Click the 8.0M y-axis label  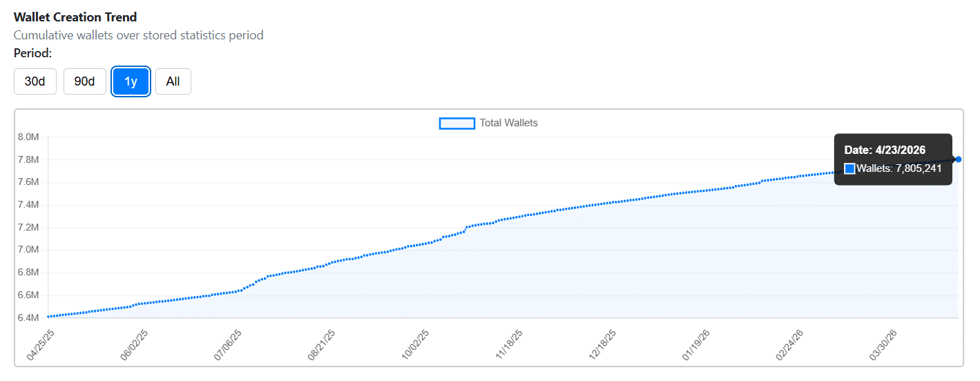(28, 137)
